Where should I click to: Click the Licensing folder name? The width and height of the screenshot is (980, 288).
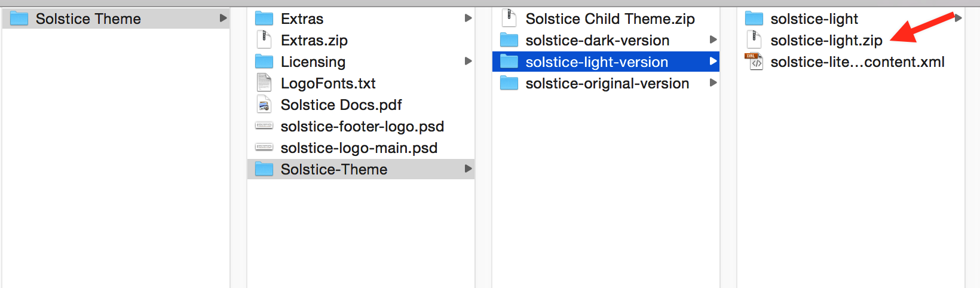click(x=313, y=62)
